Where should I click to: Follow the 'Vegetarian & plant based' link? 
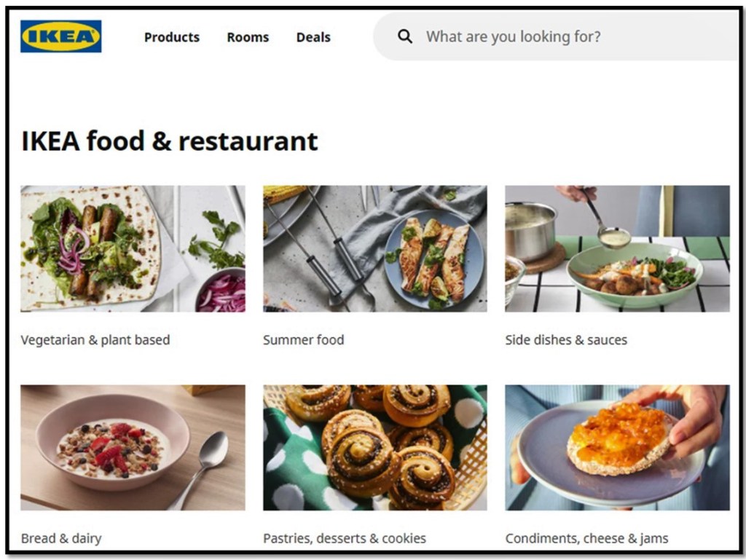(x=95, y=340)
